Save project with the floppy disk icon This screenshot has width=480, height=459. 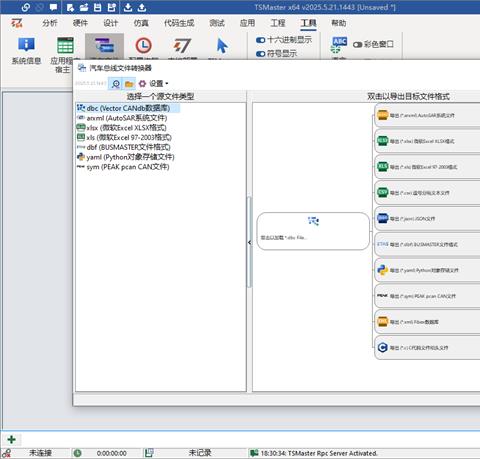point(98,7)
